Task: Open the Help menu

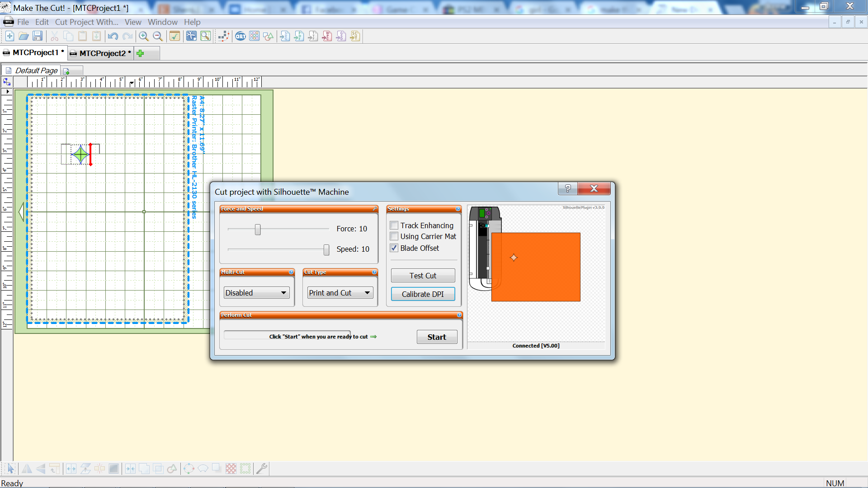Action: [x=192, y=22]
